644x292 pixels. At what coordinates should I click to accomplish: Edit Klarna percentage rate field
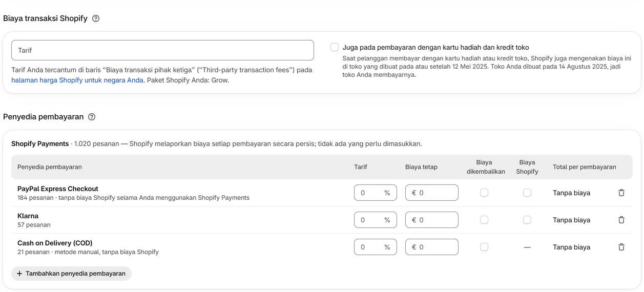376,220
